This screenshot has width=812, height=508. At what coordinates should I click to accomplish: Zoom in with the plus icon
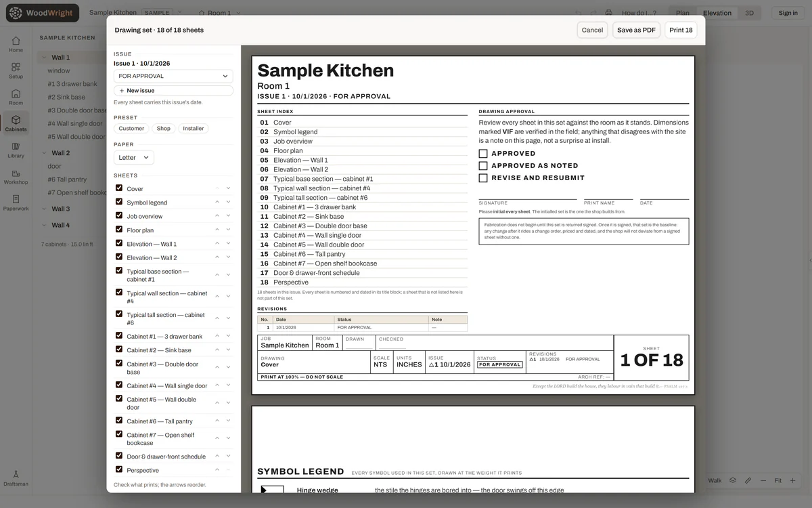pos(794,480)
